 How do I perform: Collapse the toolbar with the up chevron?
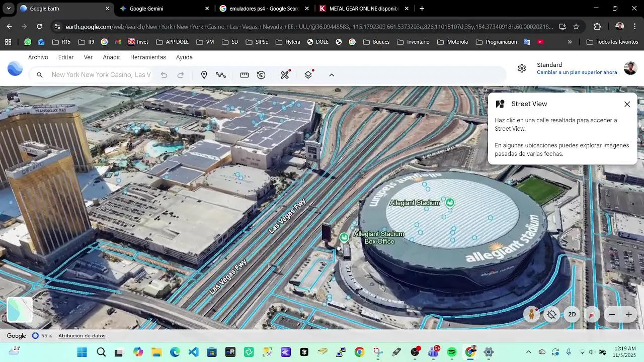332,75
